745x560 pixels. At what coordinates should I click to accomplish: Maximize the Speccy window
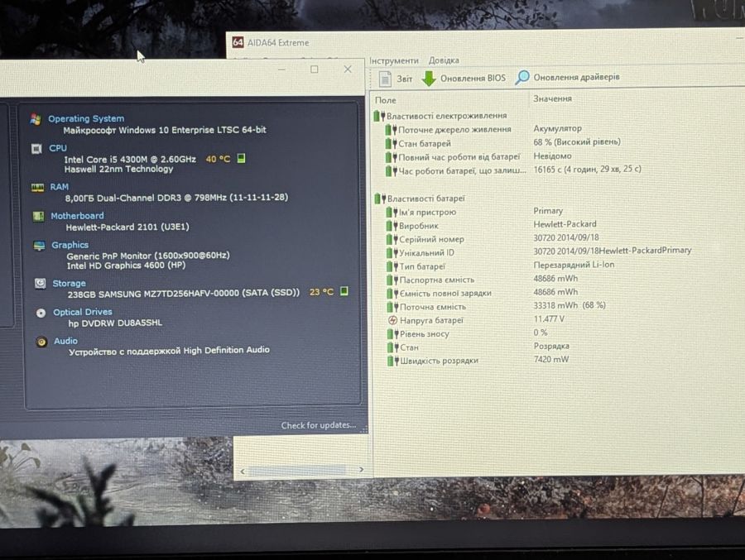tap(315, 69)
